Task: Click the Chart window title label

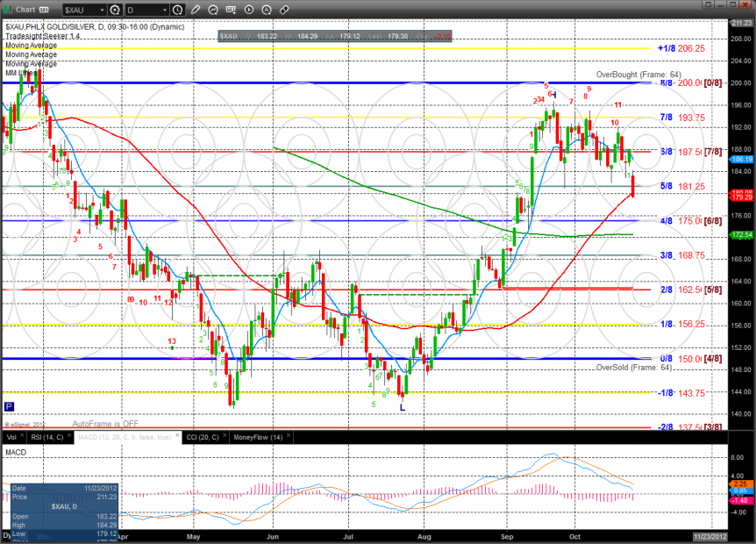Action: (25, 10)
